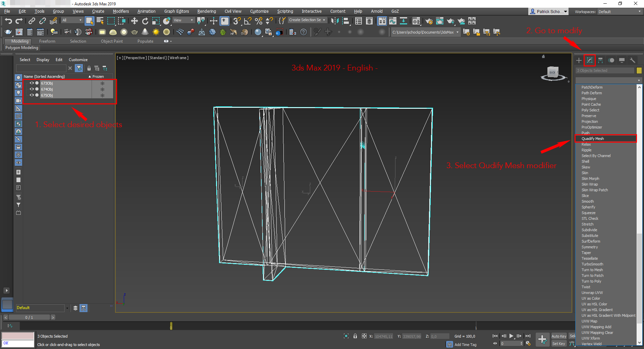The image size is (644, 349).
Task: Click the Angle Snap toggle icon
Action: [248, 21]
